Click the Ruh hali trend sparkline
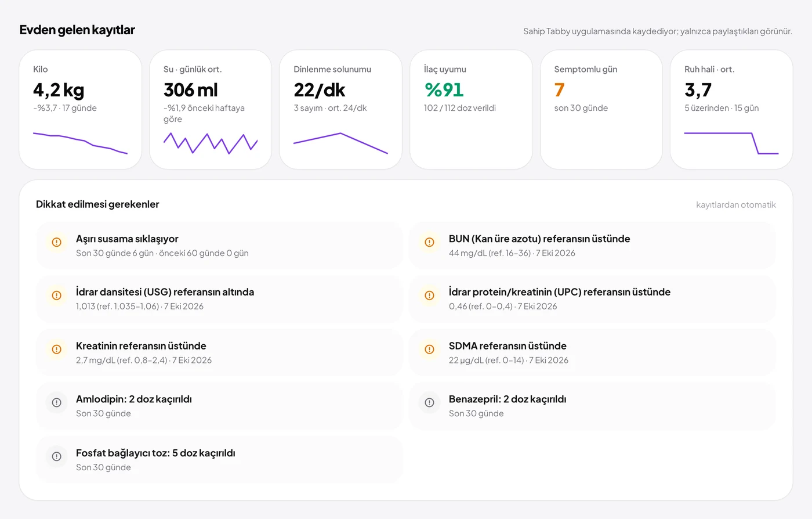Screen dimensions: 812x519 point(731,143)
